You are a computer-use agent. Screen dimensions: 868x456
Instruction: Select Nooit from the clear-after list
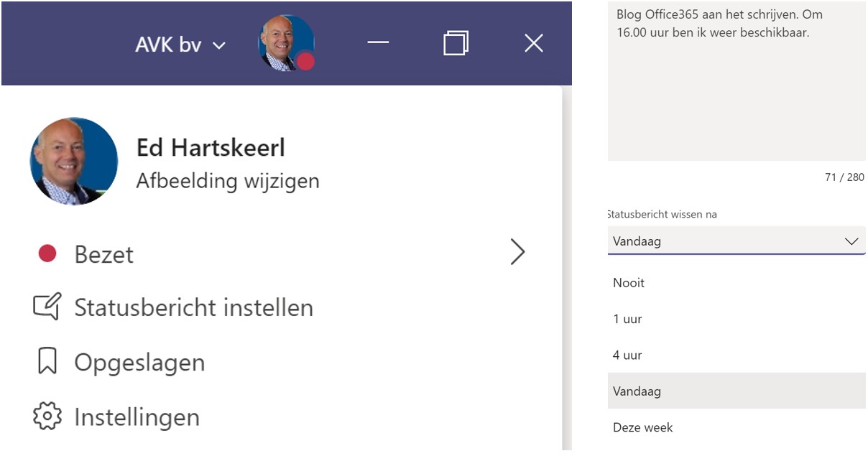pos(629,283)
